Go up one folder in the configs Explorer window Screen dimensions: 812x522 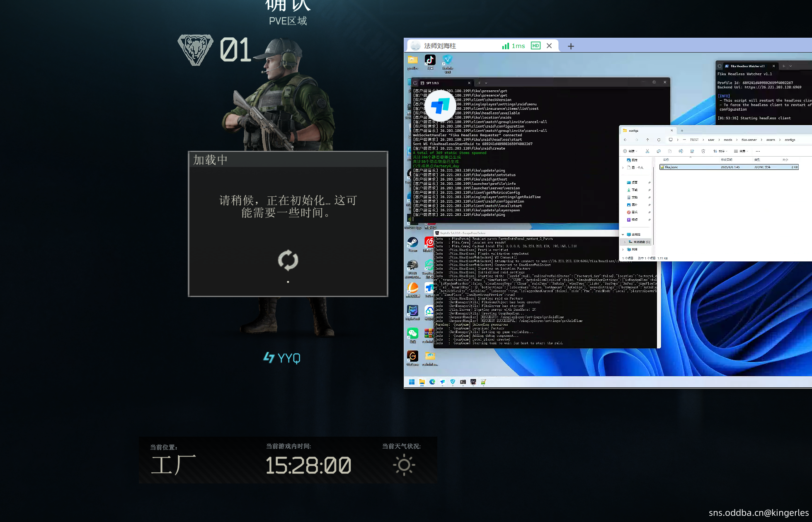[647, 140]
